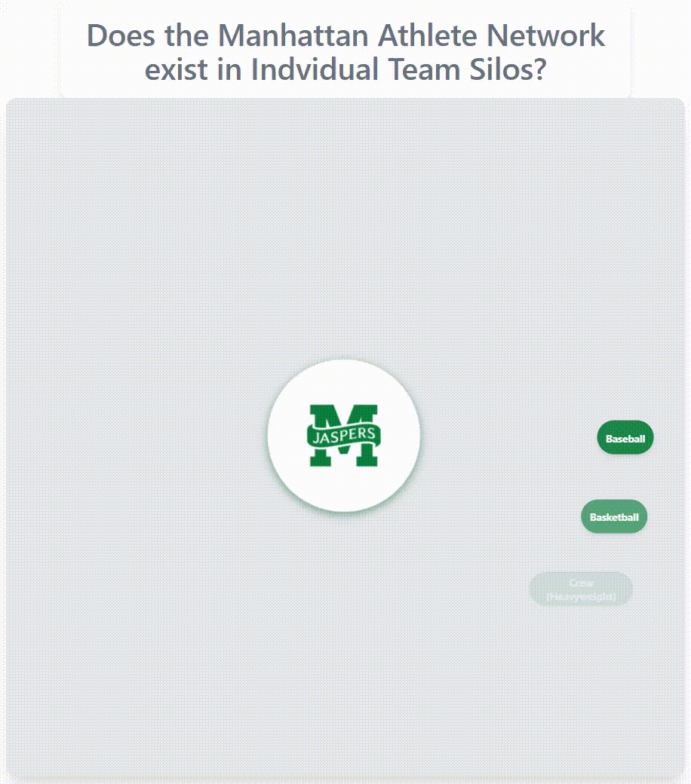
Task: Click the JASPERS banner on the logo
Action: (343, 436)
